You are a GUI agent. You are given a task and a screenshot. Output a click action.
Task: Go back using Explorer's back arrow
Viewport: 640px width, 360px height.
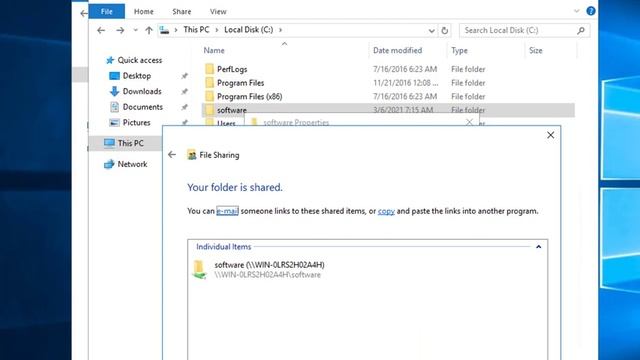[101, 30]
